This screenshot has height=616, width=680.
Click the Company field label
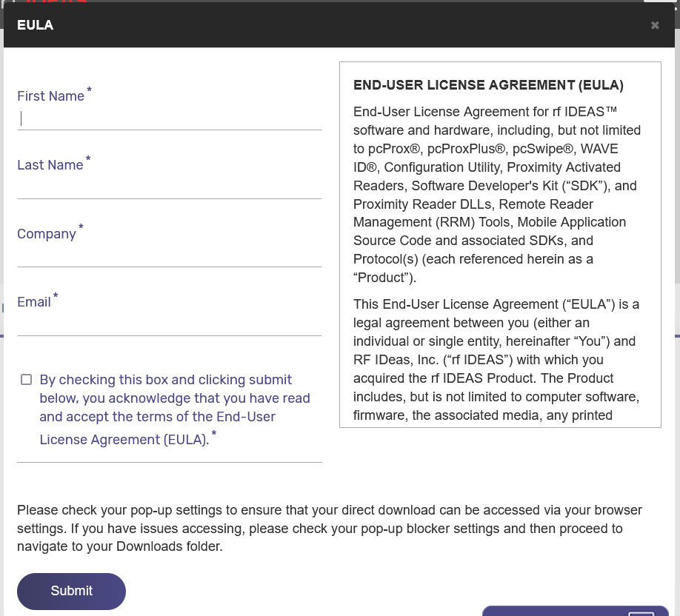(x=45, y=234)
